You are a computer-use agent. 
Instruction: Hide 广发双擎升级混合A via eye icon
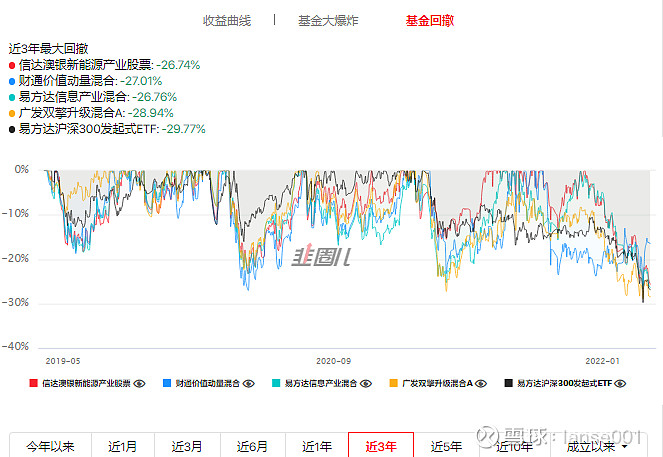[x=481, y=383]
